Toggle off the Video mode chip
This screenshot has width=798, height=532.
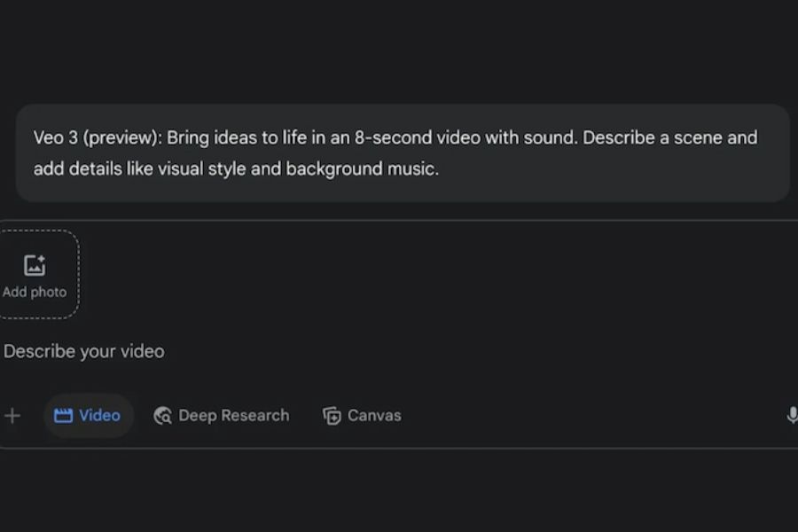coord(88,416)
